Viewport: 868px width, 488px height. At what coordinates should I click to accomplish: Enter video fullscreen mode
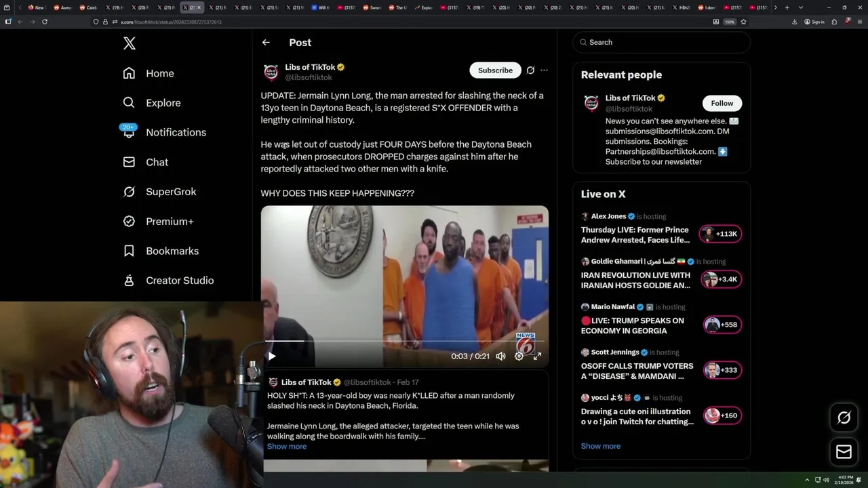coord(537,356)
